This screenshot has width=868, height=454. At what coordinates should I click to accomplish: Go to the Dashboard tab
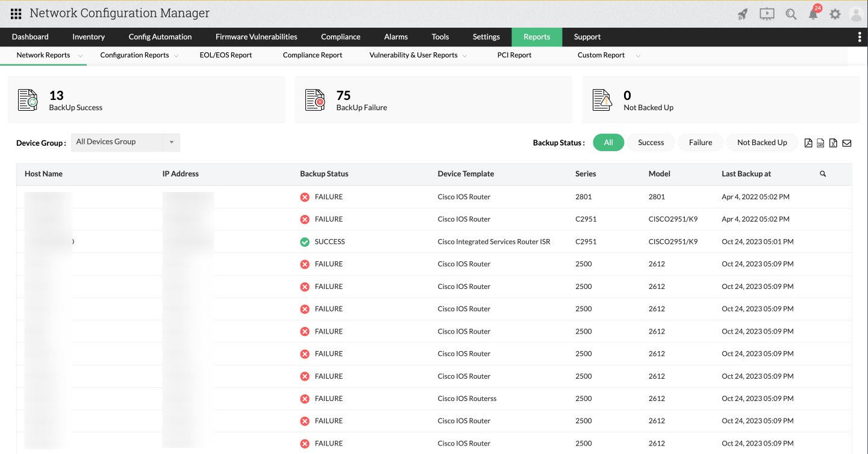30,37
